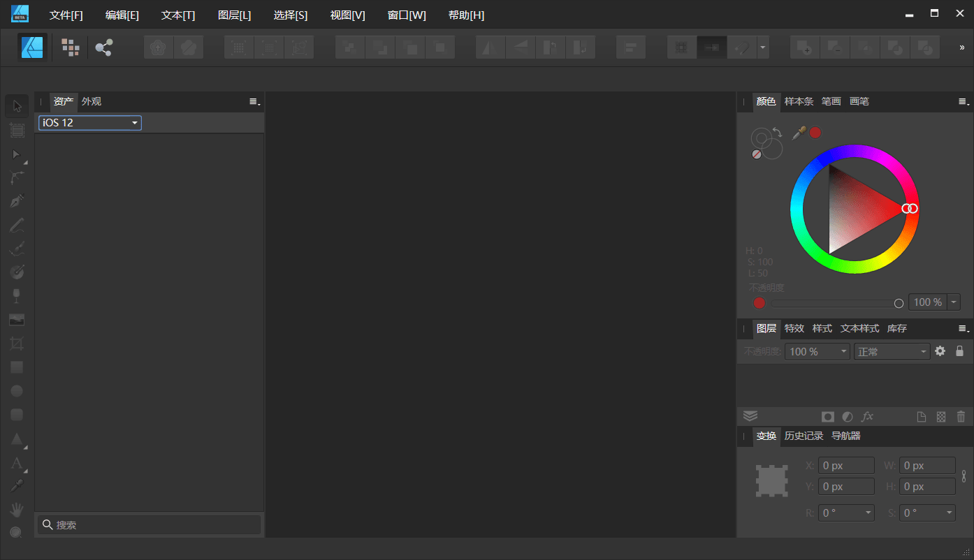Click the layer blend options gear button

(940, 351)
